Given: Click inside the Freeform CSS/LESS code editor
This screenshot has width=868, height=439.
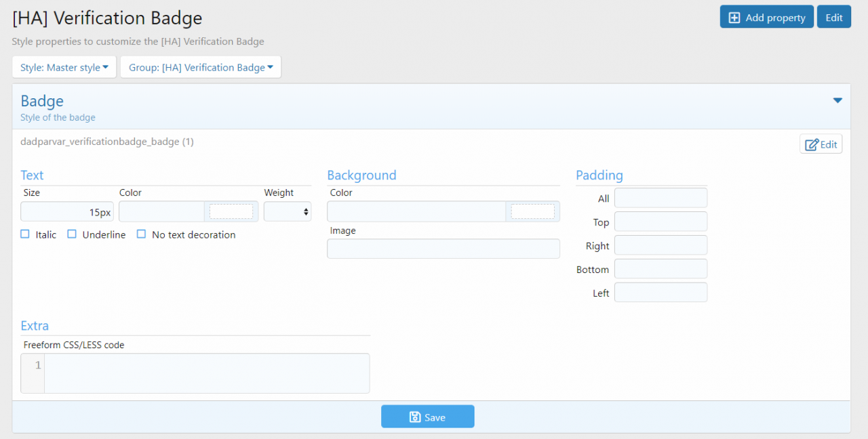Looking at the screenshot, I should click(x=207, y=373).
